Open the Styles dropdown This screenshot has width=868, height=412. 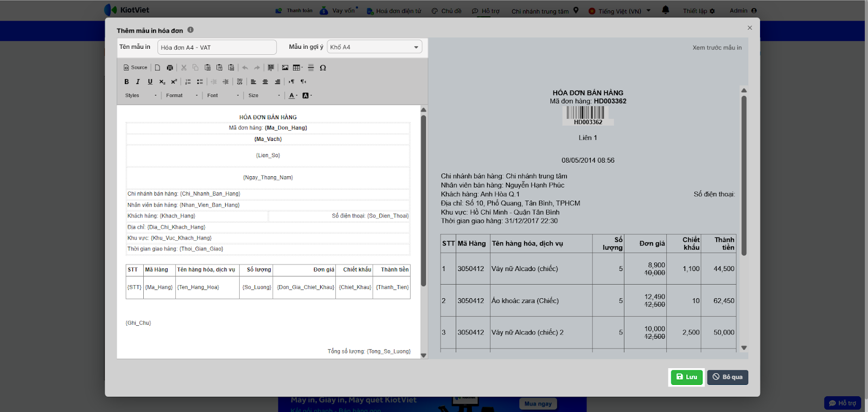pyautogui.click(x=141, y=95)
